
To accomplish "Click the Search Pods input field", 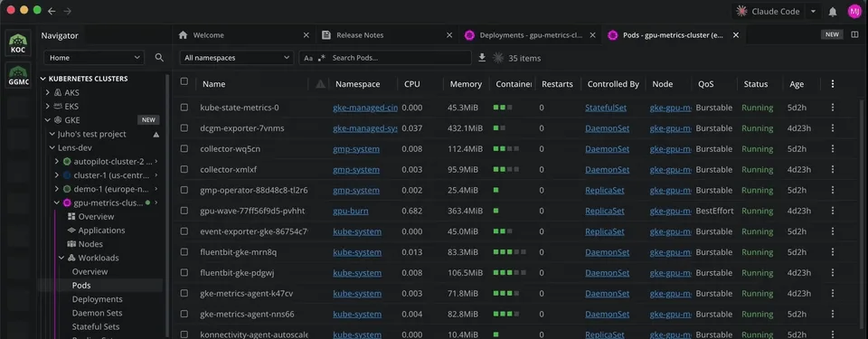I will click(399, 58).
